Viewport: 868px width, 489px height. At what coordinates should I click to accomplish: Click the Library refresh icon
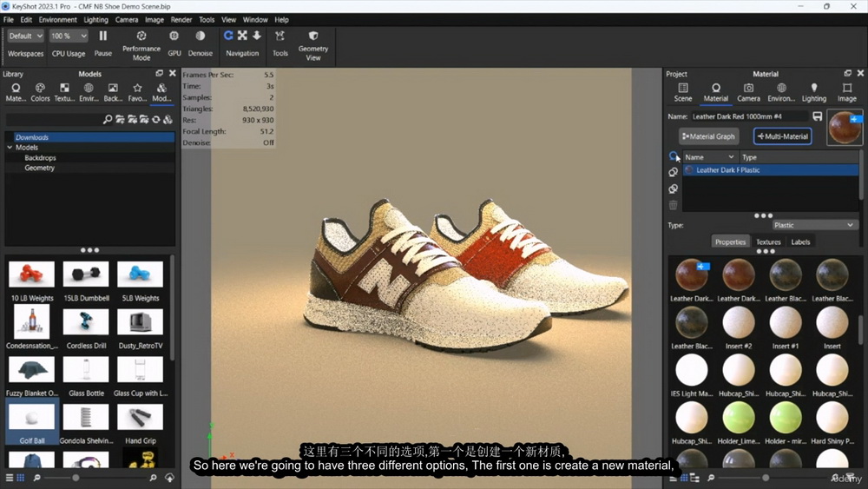tap(156, 120)
